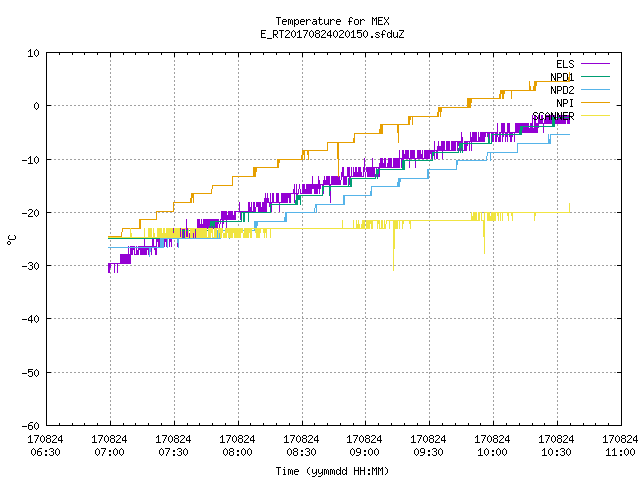Click the y-axis label -10
The image size is (640, 480).
click(31, 160)
